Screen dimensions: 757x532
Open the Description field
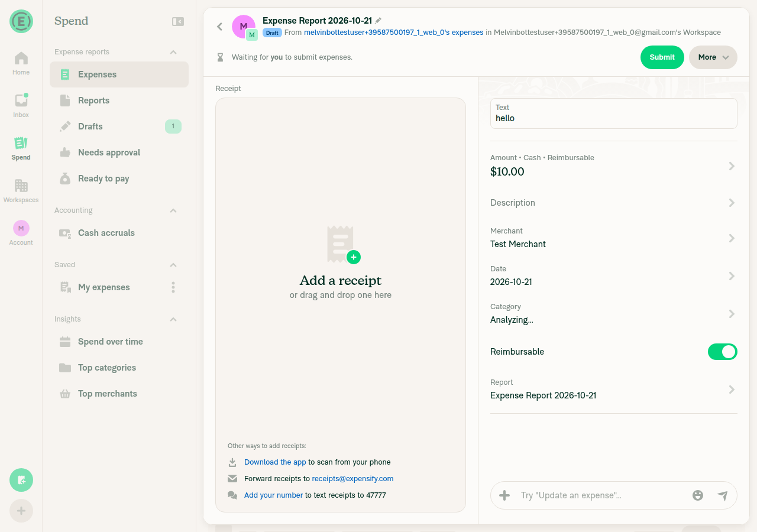613,203
